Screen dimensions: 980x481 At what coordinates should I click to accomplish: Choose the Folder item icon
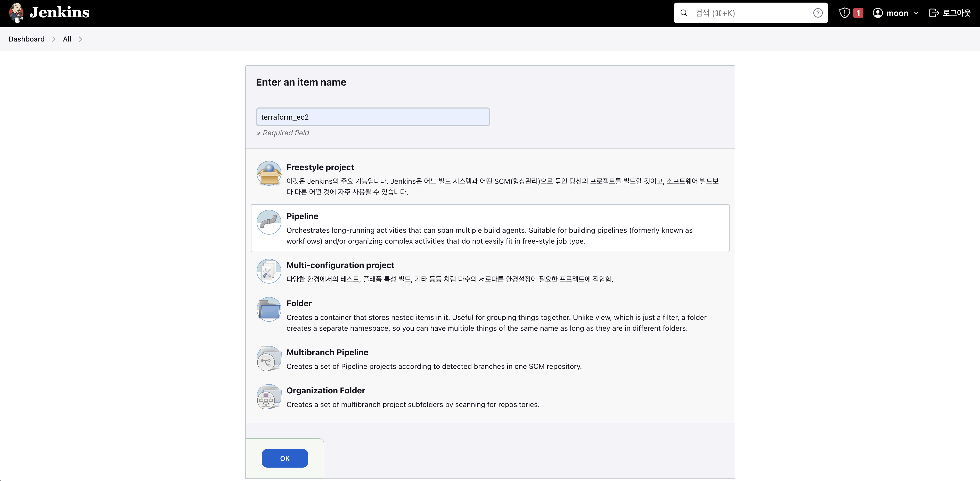tap(268, 310)
